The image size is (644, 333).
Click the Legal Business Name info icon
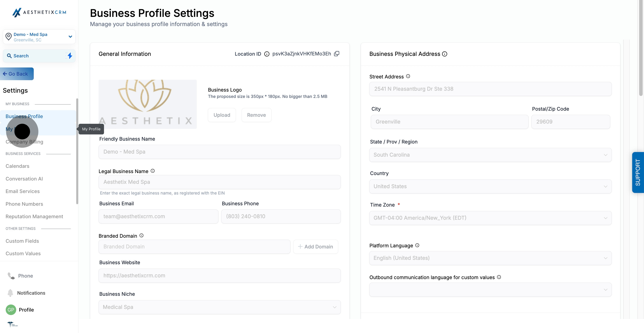click(152, 171)
